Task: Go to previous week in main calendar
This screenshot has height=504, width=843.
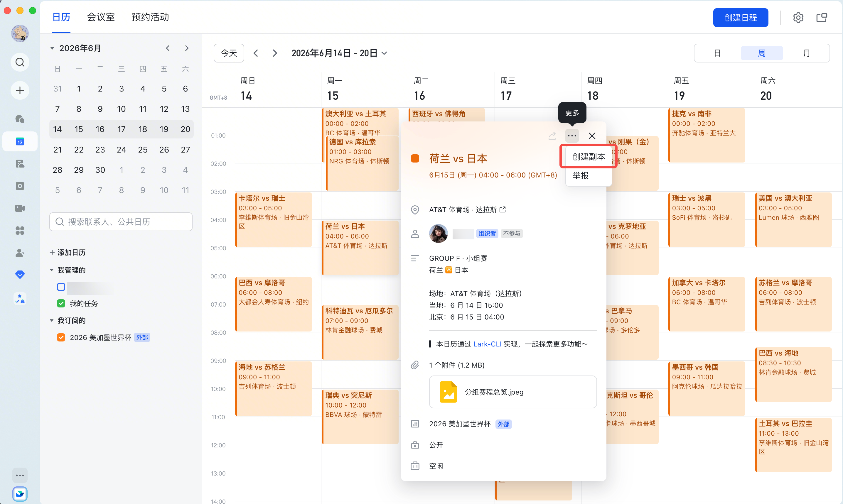Action: click(x=256, y=53)
